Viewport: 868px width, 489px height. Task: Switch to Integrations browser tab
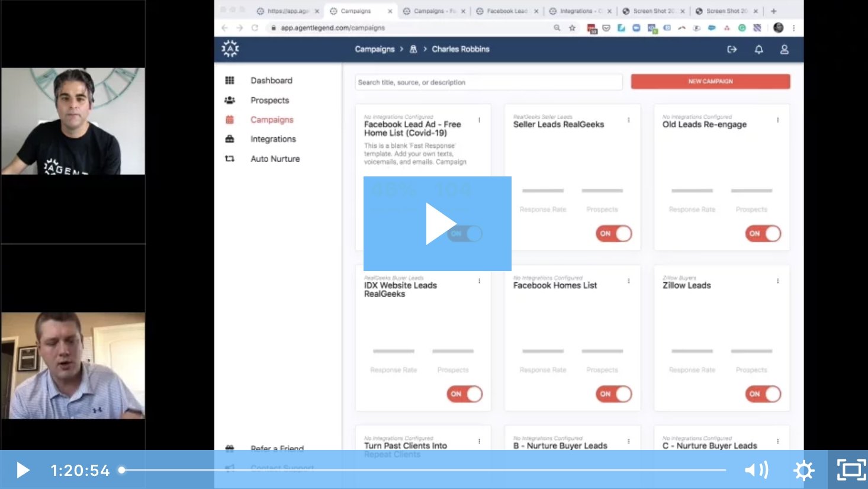(x=580, y=11)
